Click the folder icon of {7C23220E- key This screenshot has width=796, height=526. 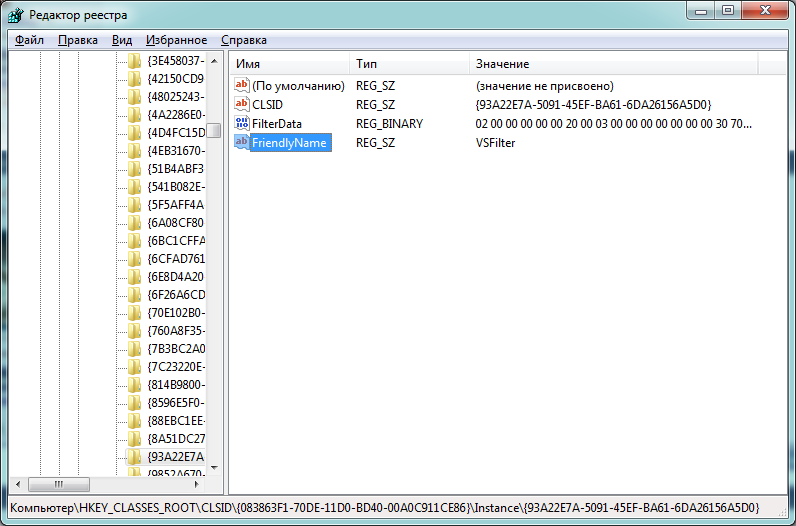(x=134, y=367)
